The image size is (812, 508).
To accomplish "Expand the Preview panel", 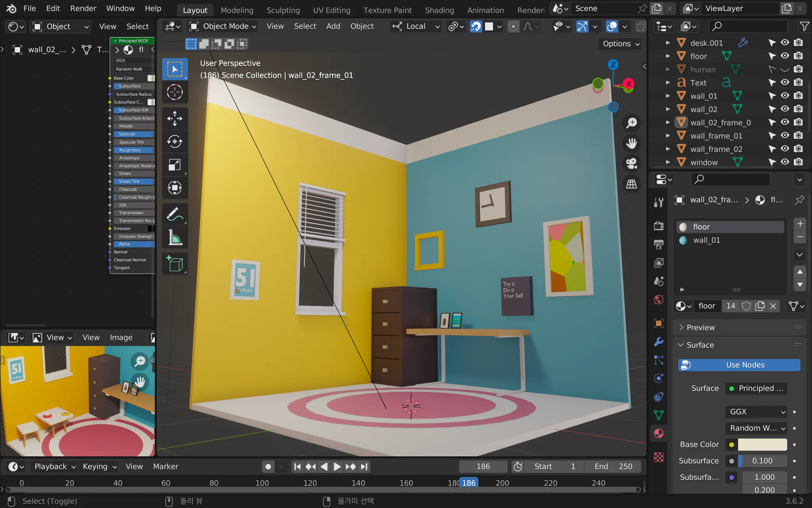I will pyautogui.click(x=701, y=327).
